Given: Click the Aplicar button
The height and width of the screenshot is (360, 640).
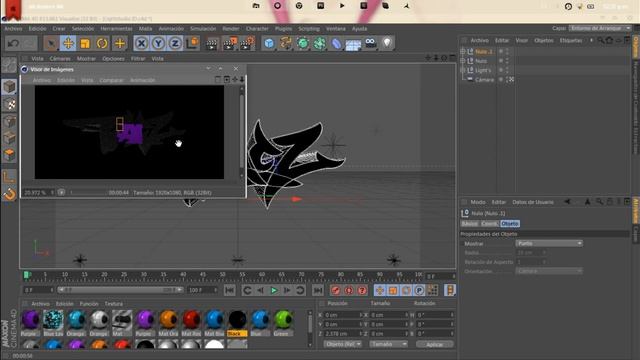Looking at the screenshot, I should pos(434,344).
